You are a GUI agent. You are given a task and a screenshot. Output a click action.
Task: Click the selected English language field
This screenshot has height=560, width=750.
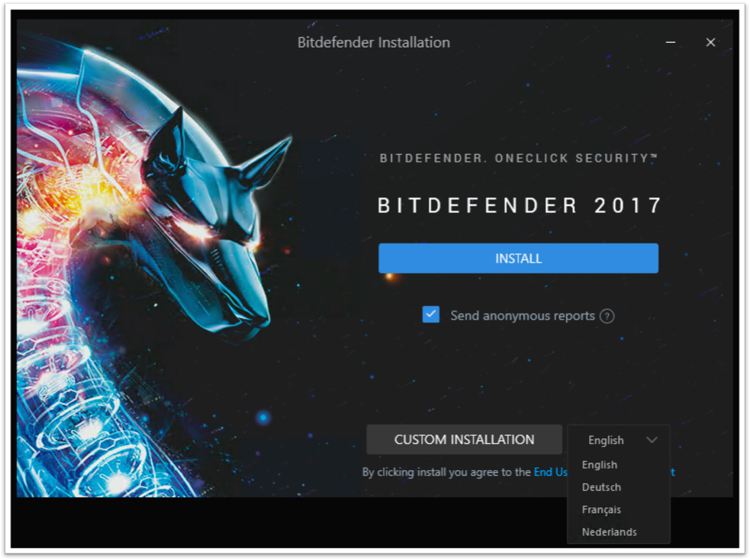[x=618, y=440]
